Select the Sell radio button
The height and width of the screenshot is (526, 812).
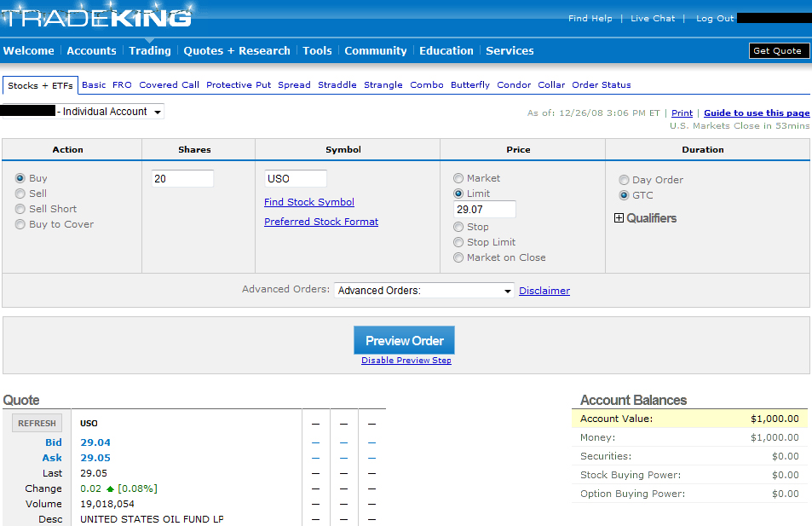20,194
